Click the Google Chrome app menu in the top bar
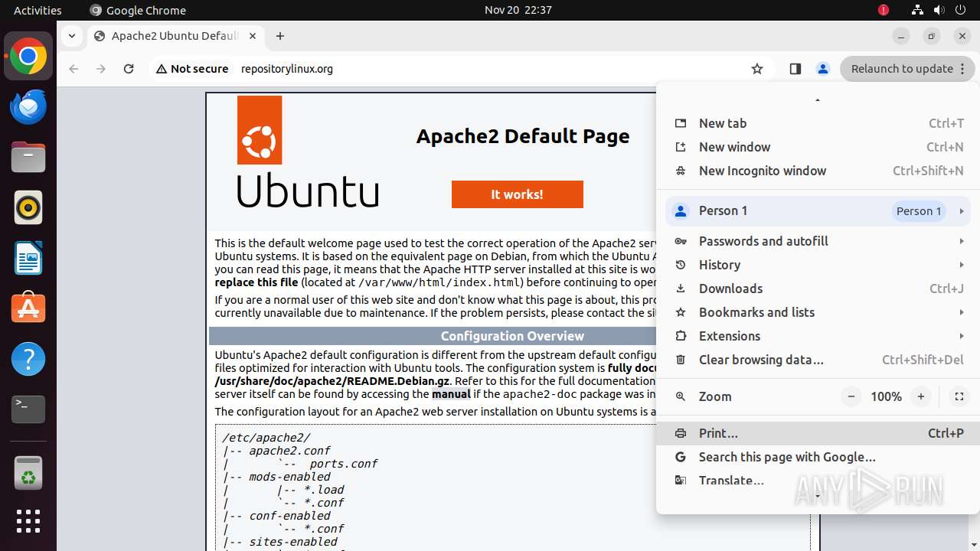Image resolution: width=980 pixels, height=551 pixels. (138, 10)
